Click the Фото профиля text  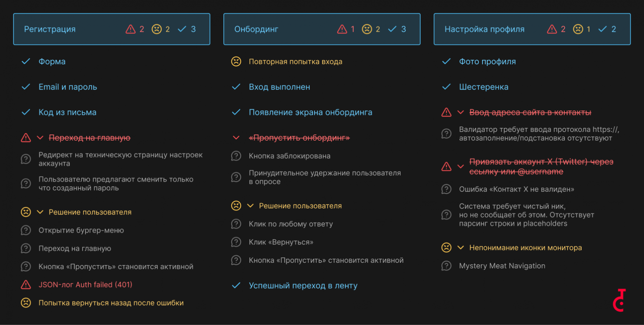488,61
